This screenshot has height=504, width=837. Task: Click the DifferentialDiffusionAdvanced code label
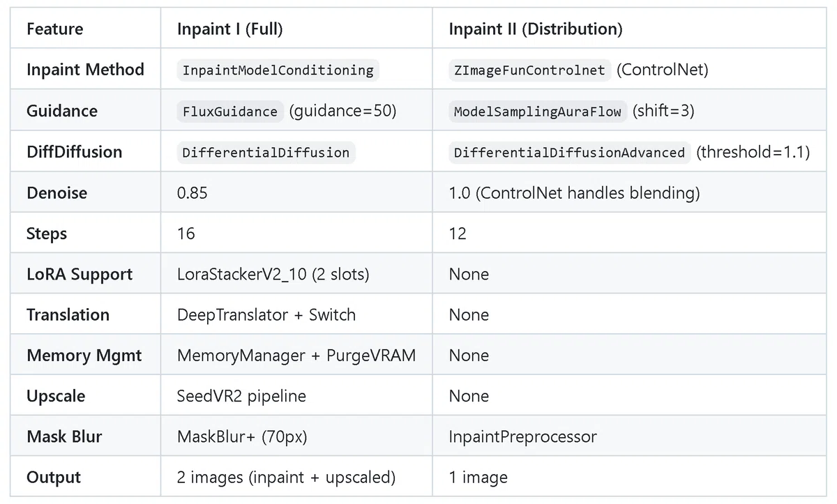pos(570,153)
